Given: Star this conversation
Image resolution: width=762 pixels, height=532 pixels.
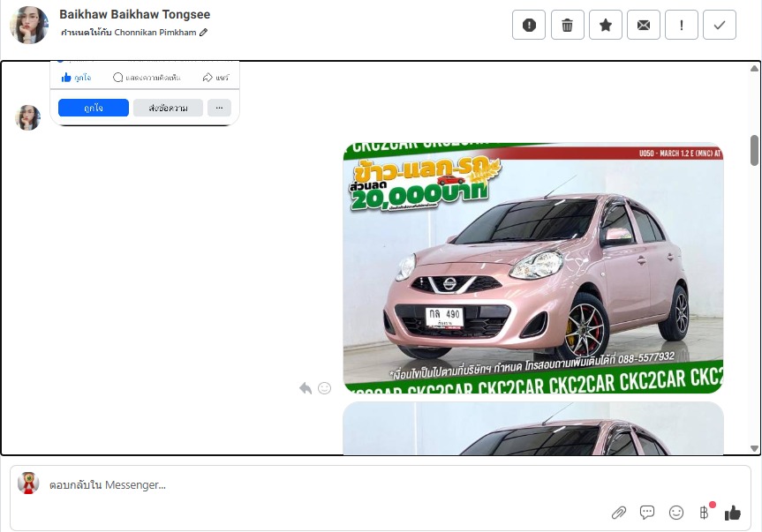Looking at the screenshot, I should pos(605,26).
